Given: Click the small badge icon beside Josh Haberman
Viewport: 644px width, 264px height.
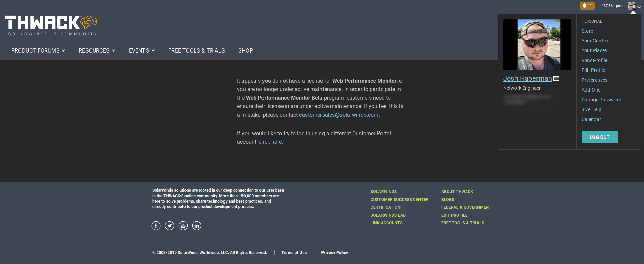Looking at the screenshot, I should [x=556, y=78].
